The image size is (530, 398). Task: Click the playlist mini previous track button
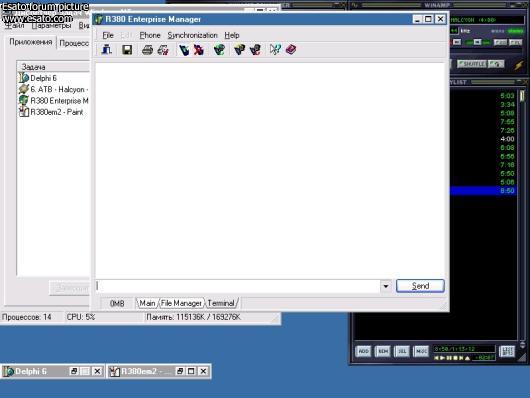pyautogui.click(x=436, y=358)
